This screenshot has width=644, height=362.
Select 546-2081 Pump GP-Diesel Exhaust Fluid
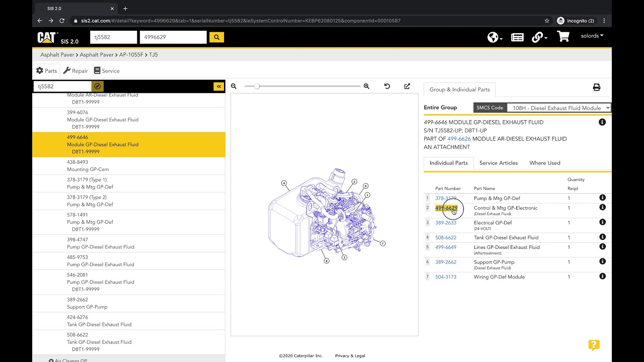coord(129,282)
